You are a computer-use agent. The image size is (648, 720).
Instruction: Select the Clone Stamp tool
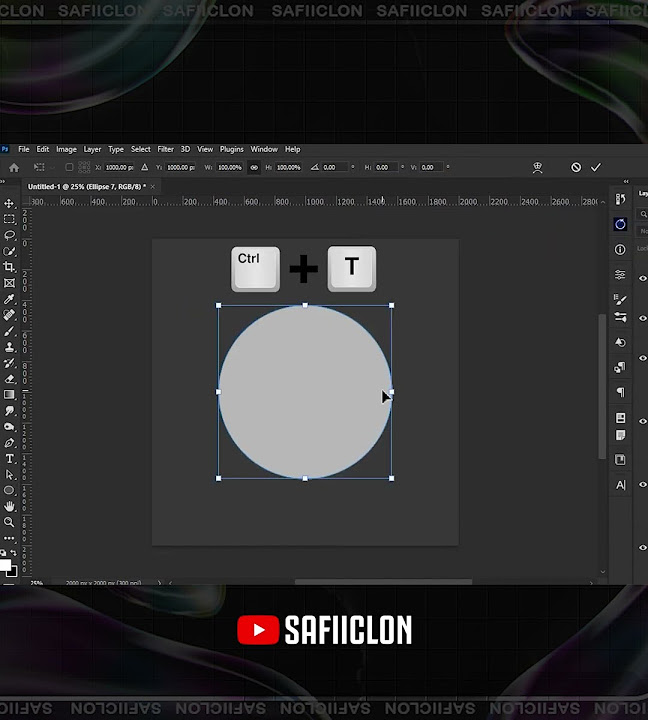pos(9,347)
